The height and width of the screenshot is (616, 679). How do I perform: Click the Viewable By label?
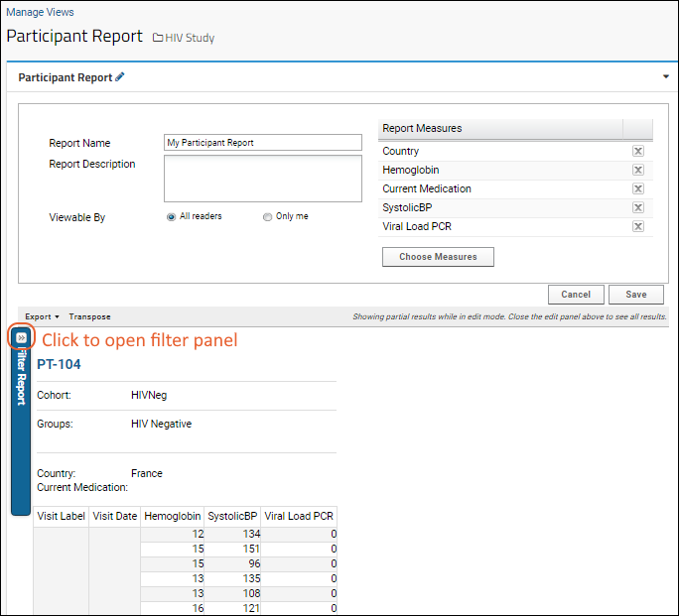tap(77, 217)
